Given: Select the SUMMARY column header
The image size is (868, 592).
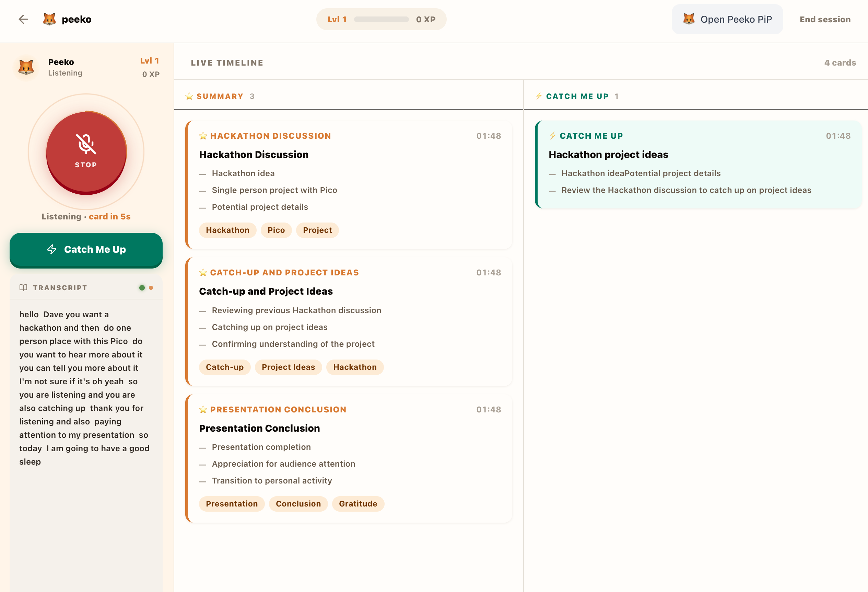Looking at the screenshot, I should click(x=220, y=96).
